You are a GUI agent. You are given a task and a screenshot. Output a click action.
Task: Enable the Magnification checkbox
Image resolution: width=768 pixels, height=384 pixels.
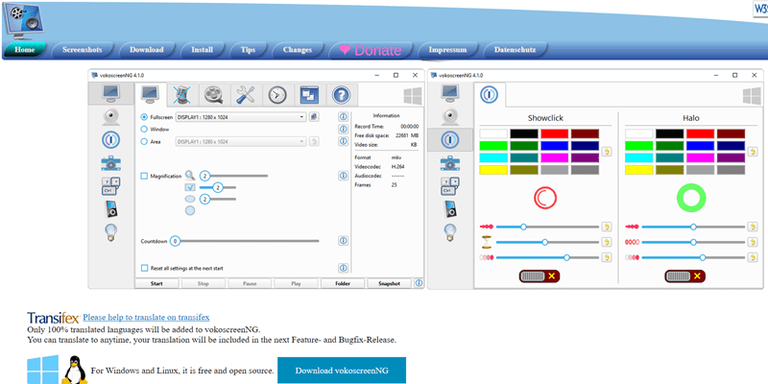(144, 176)
